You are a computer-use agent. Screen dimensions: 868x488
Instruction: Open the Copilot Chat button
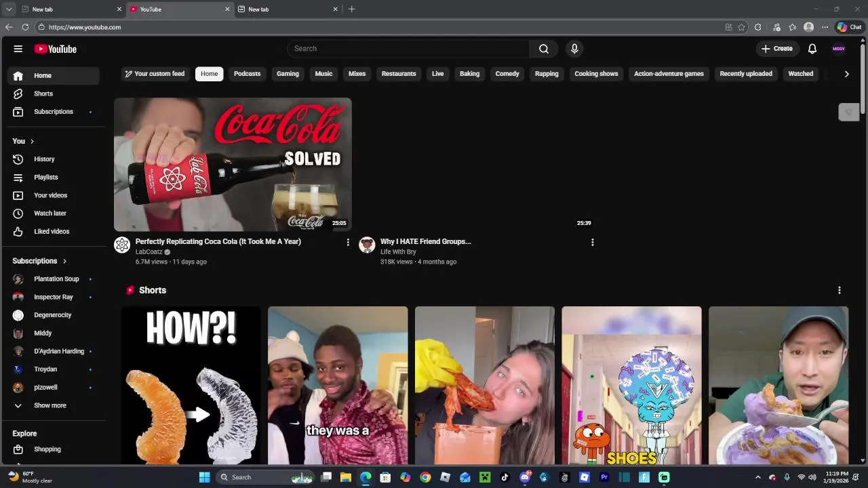tap(849, 27)
